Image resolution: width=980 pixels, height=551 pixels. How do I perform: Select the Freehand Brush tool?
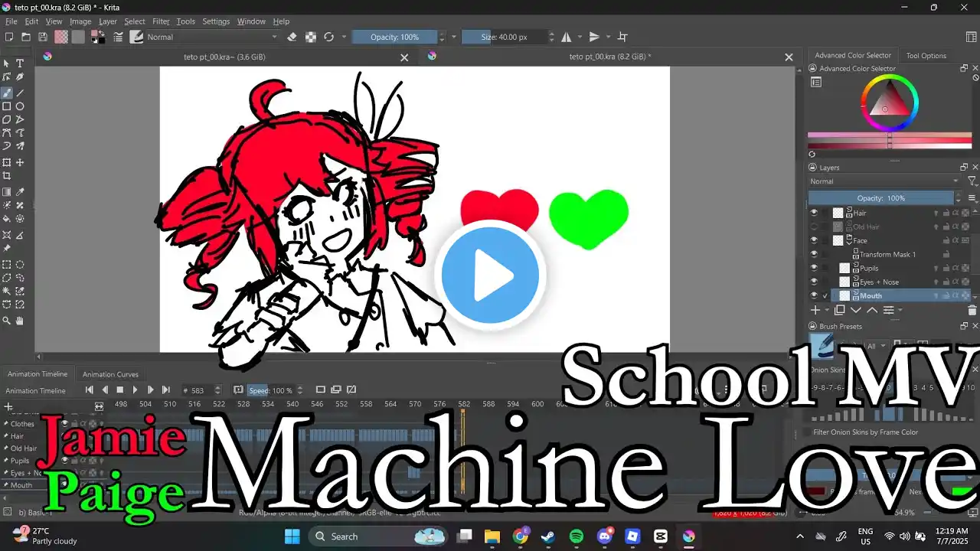(x=7, y=93)
